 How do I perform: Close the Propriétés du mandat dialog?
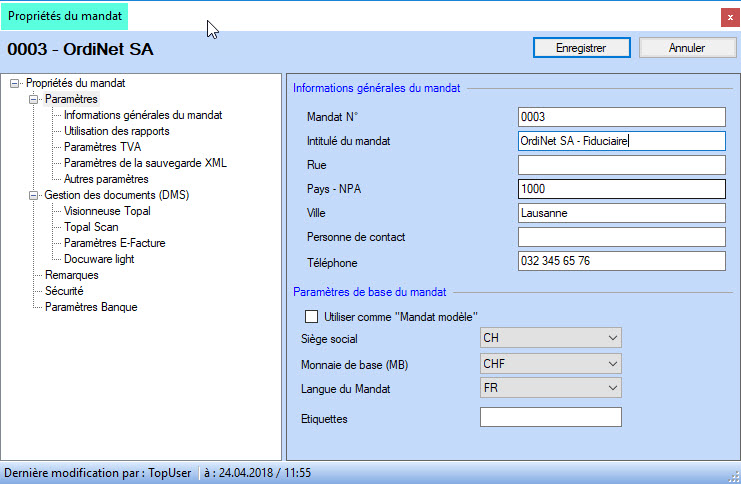click(x=729, y=17)
